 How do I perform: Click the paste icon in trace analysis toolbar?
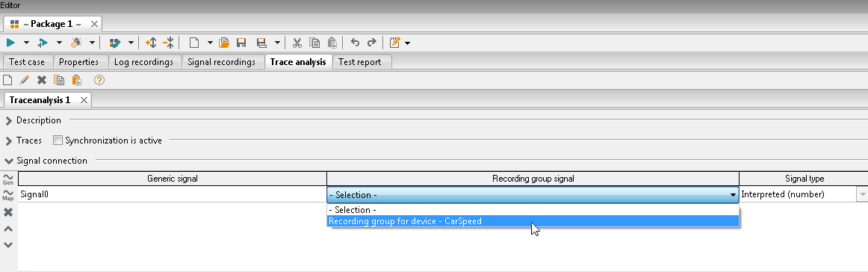tap(77, 80)
